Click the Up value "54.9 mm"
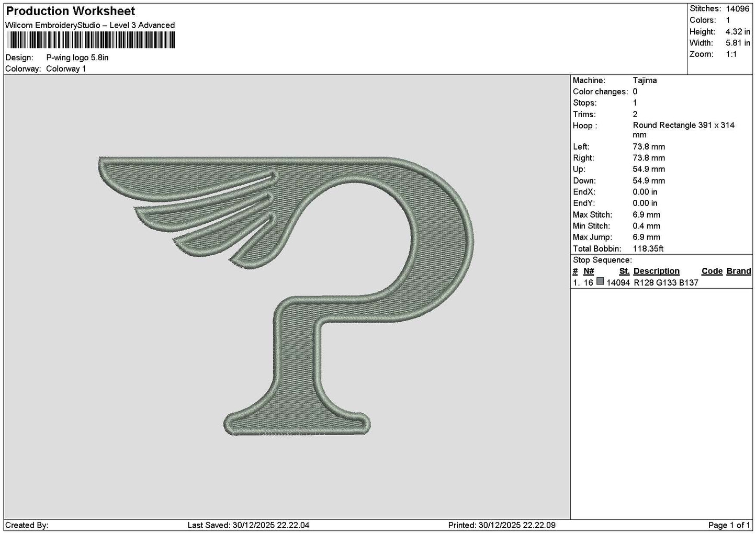 click(649, 169)
